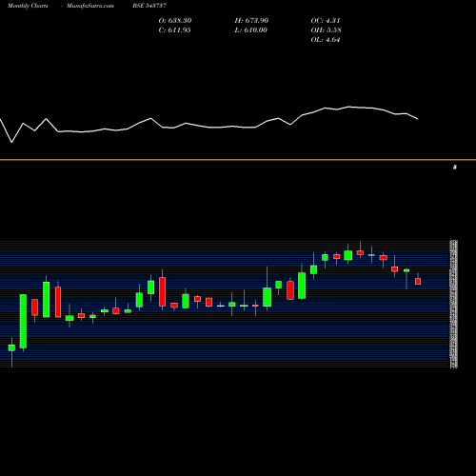This screenshot has height=476, width=476.
Task: Click the axis label '5' under orange line
Action: pos(455,168)
